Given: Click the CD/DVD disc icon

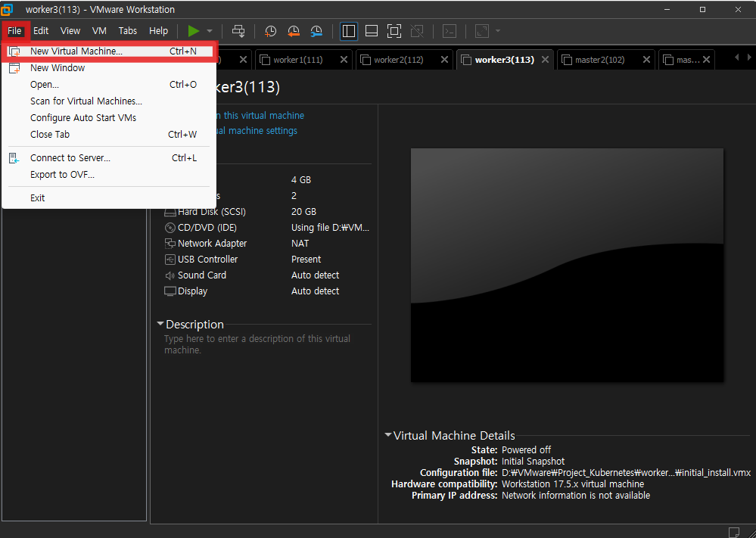Looking at the screenshot, I should pyautogui.click(x=170, y=228).
